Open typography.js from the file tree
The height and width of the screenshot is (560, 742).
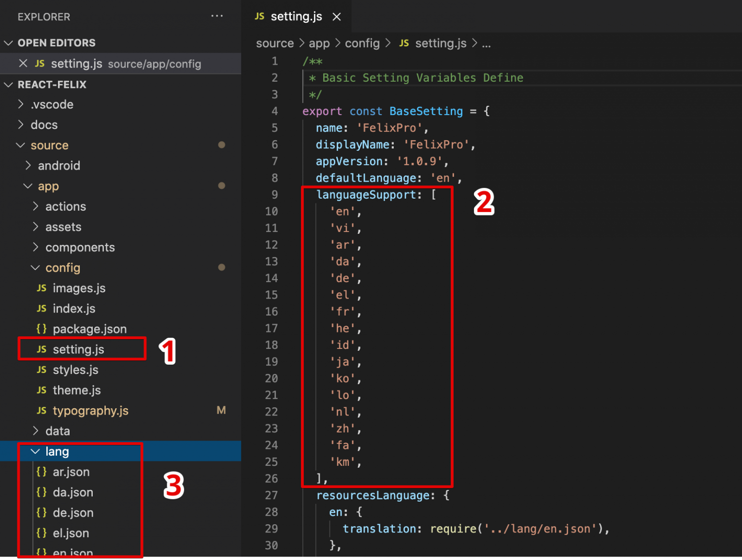coord(90,411)
